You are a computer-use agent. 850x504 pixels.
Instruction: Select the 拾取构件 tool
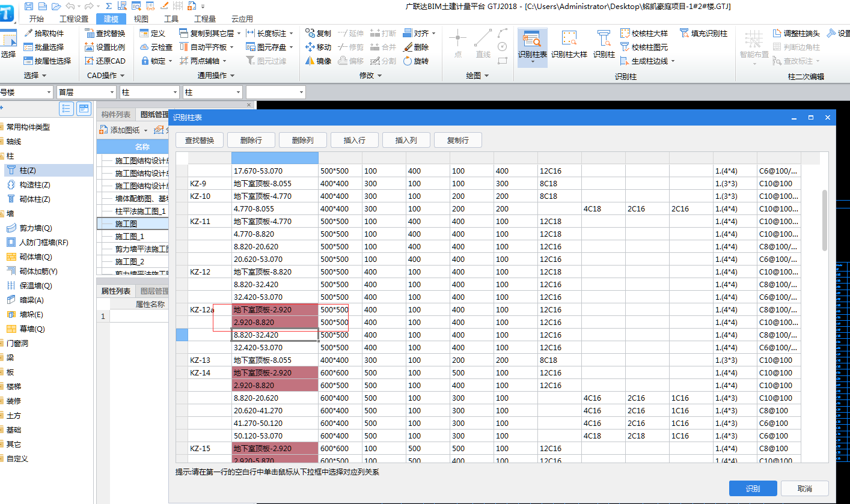pyautogui.click(x=44, y=34)
